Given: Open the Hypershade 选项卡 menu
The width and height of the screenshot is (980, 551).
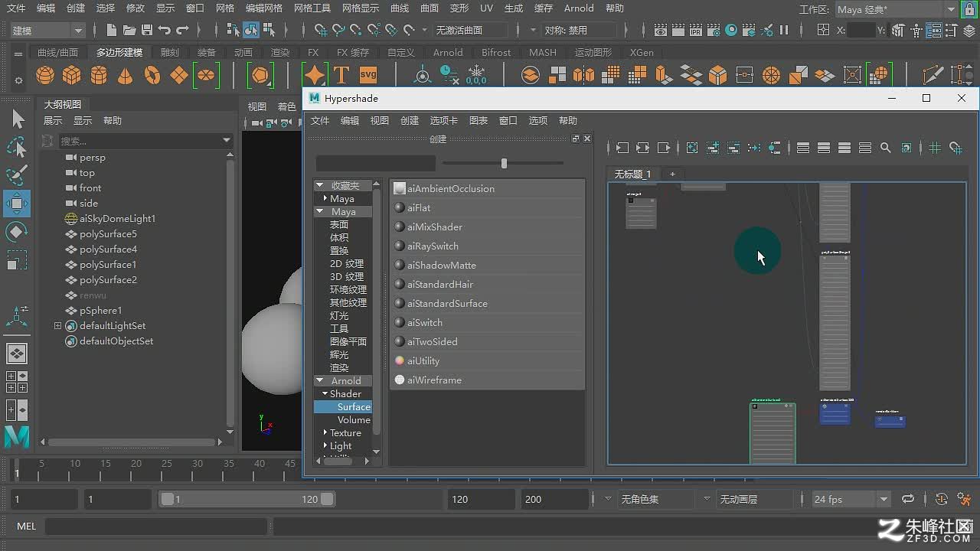Looking at the screenshot, I should click(x=443, y=120).
